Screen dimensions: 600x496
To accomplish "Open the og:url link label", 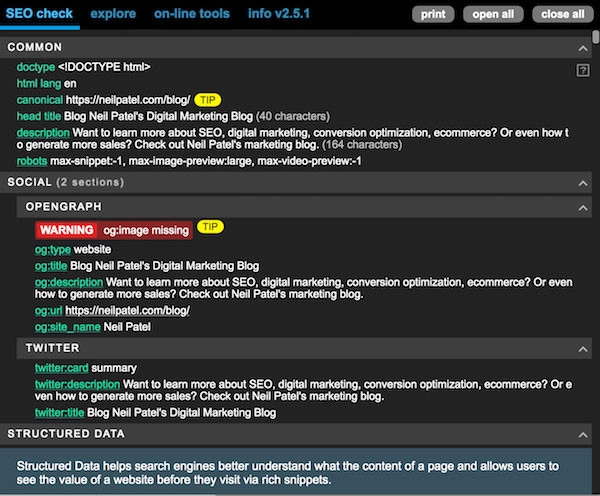I will (x=50, y=311).
